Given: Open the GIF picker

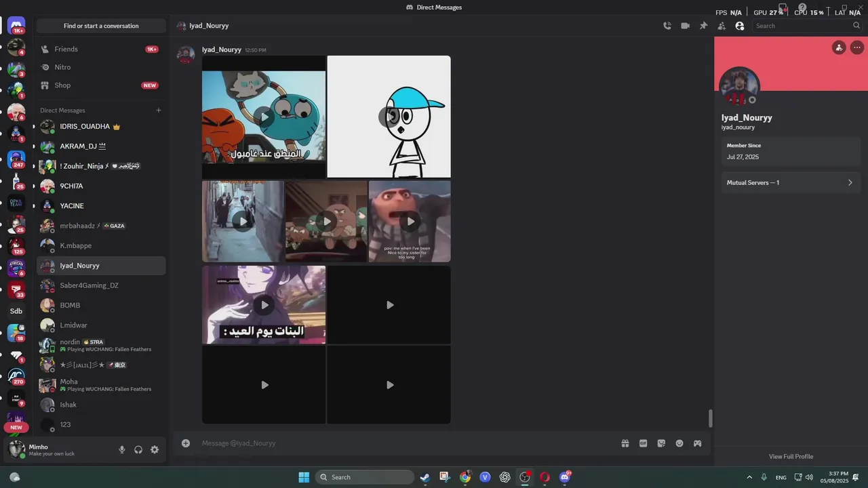Looking at the screenshot, I should coord(644,443).
